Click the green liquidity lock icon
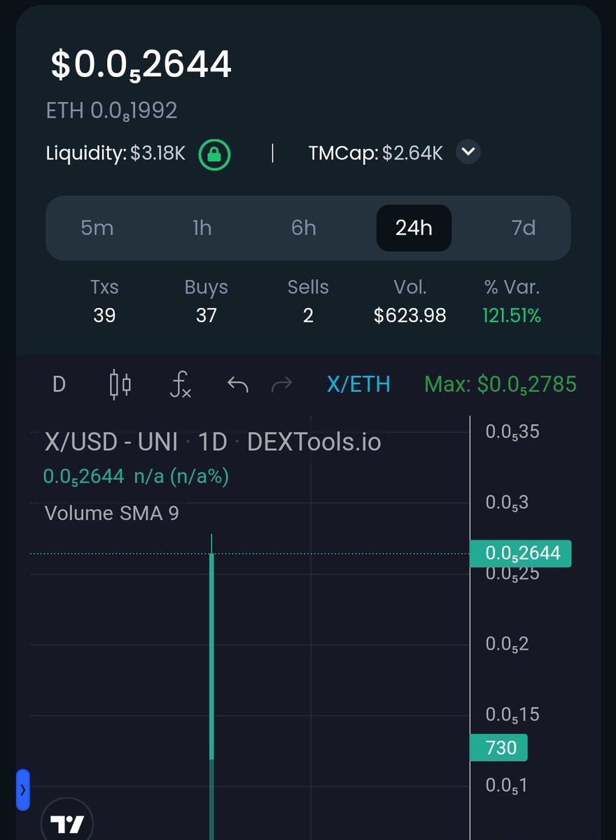The width and height of the screenshot is (616, 840). point(215,154)
